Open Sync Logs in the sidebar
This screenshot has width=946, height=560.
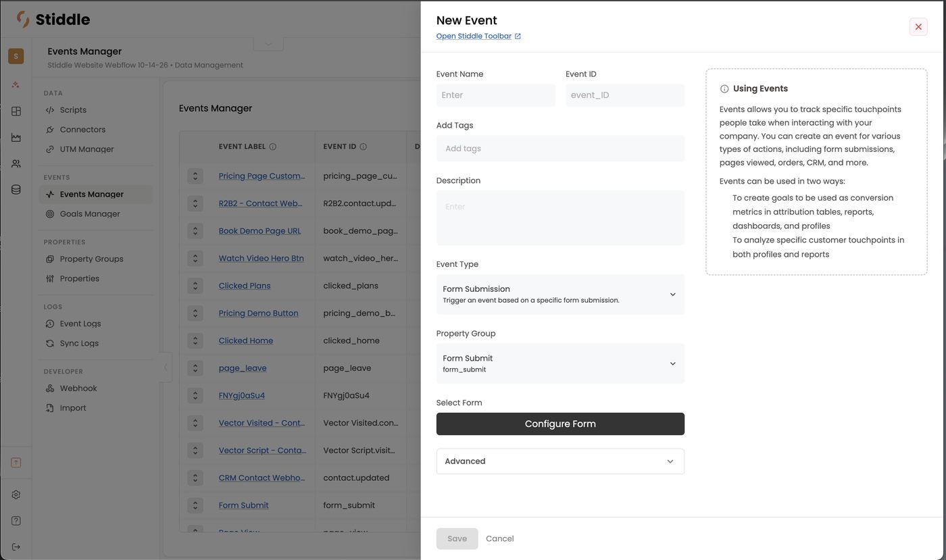tap(79, 343)
